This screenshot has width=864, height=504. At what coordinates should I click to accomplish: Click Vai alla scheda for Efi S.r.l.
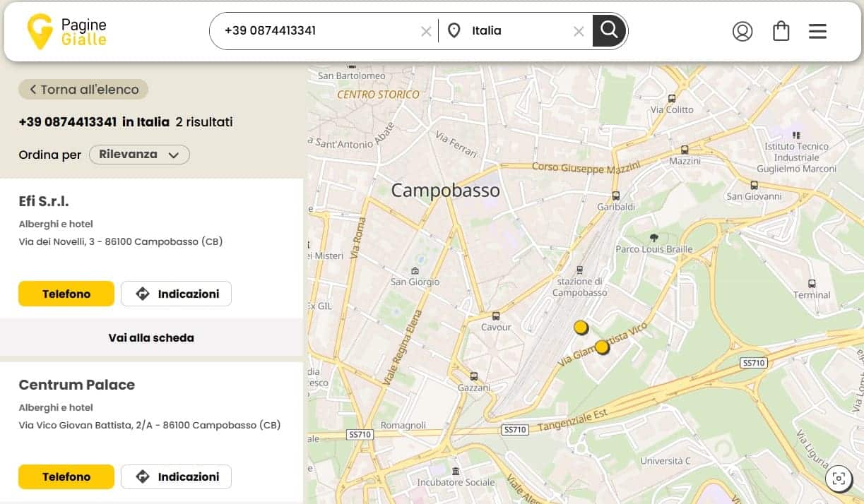[x=151, y=337]
